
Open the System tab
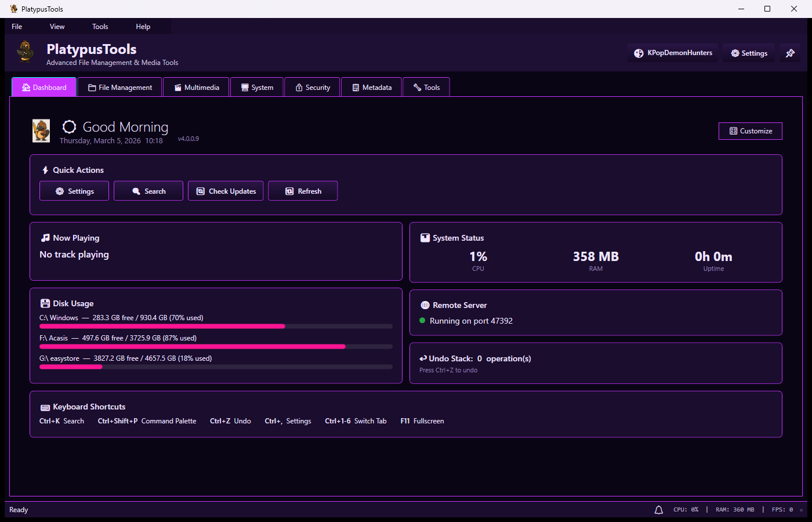257,88
